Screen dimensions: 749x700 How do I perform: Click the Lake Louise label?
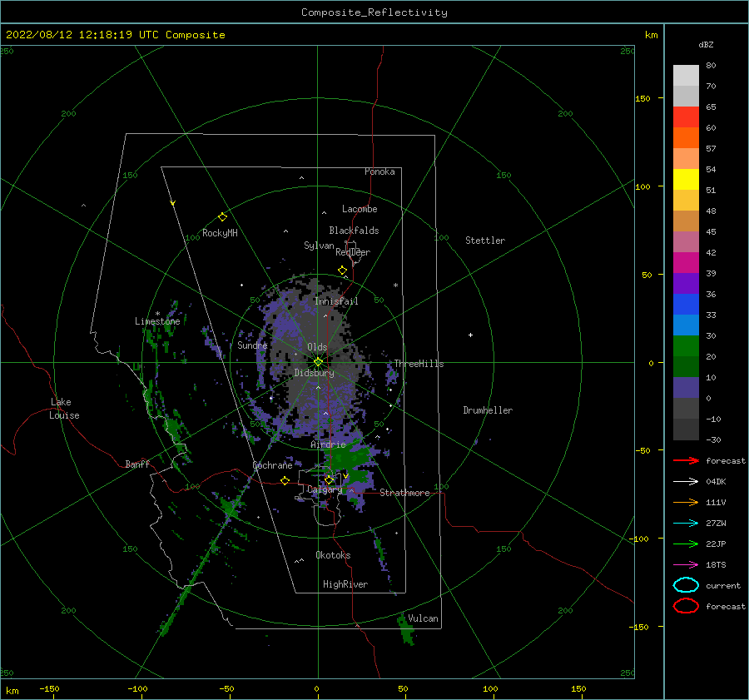tap(64, 409)
